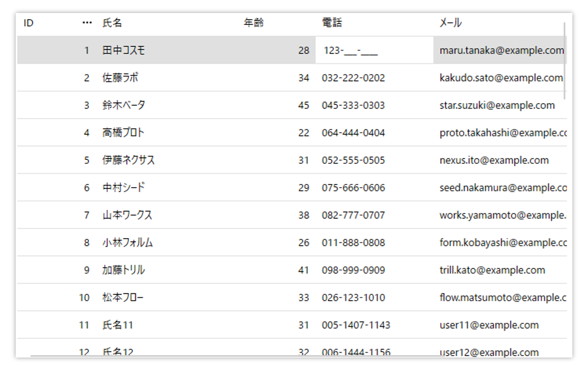
Task: Select the メール column header
Action: tap(451, 23)
